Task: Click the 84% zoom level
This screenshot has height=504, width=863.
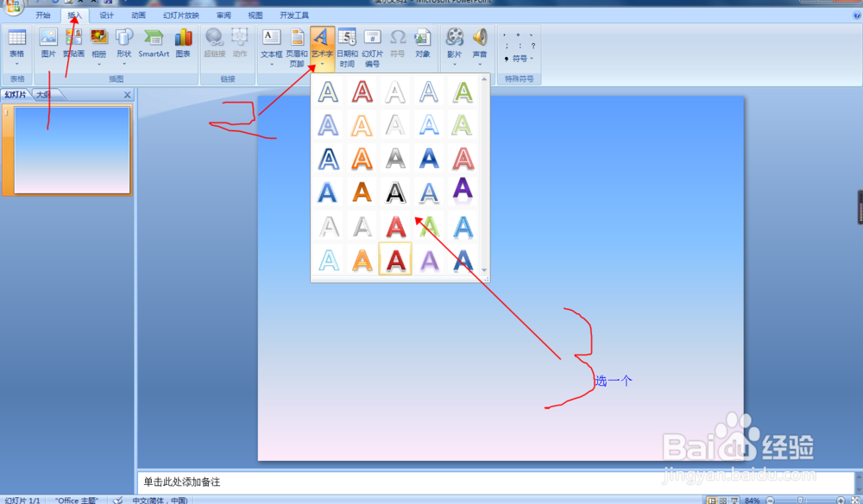Action: point(752,501)
